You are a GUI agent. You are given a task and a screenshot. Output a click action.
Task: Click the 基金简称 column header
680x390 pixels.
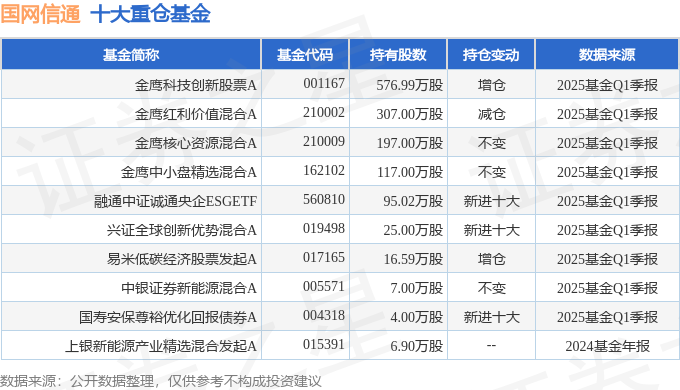(x=131, y=55)
